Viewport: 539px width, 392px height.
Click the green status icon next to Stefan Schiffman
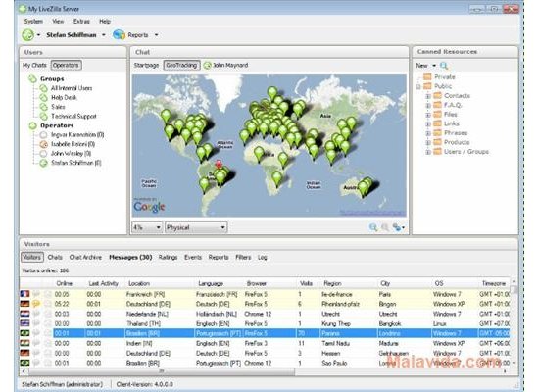27,34
